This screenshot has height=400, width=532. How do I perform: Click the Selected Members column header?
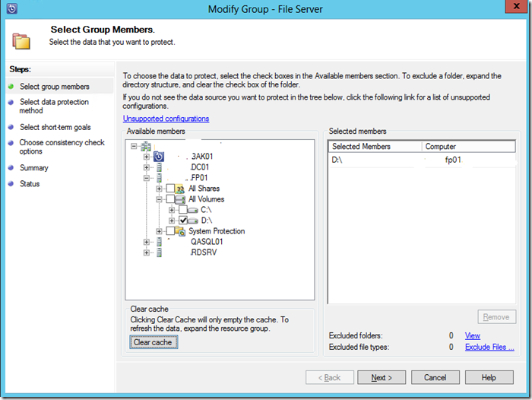click(x=375, y=146)
